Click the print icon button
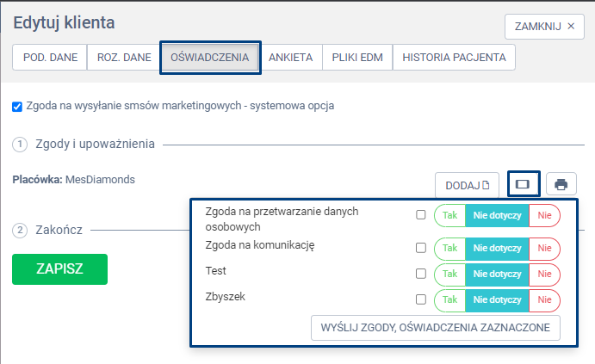This screenshot has width=595, height=364. click(x=561, y=184)
